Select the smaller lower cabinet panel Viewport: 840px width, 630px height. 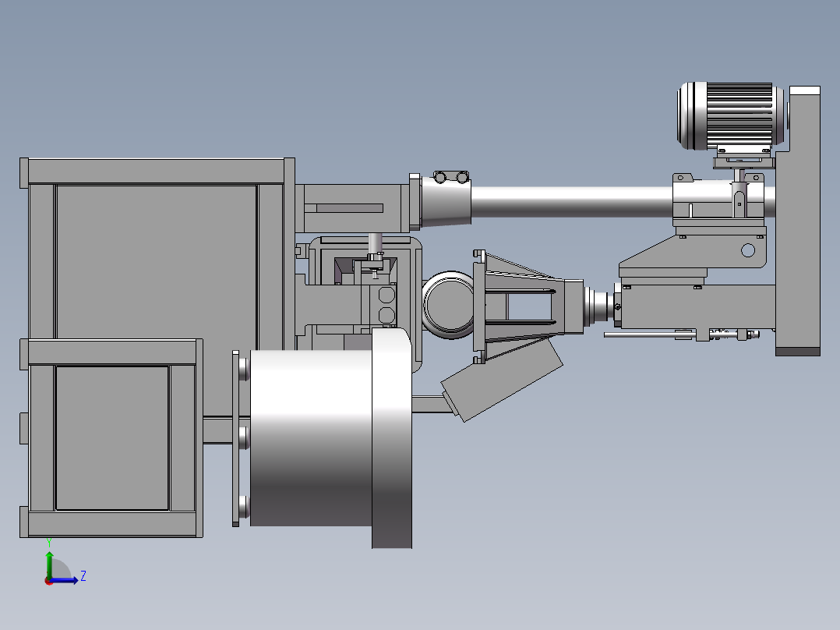[x=112, y=438]
